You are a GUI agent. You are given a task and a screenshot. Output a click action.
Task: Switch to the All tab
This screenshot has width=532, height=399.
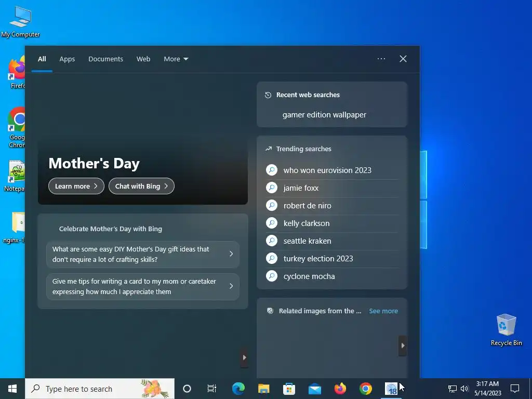tap(42, 59)
